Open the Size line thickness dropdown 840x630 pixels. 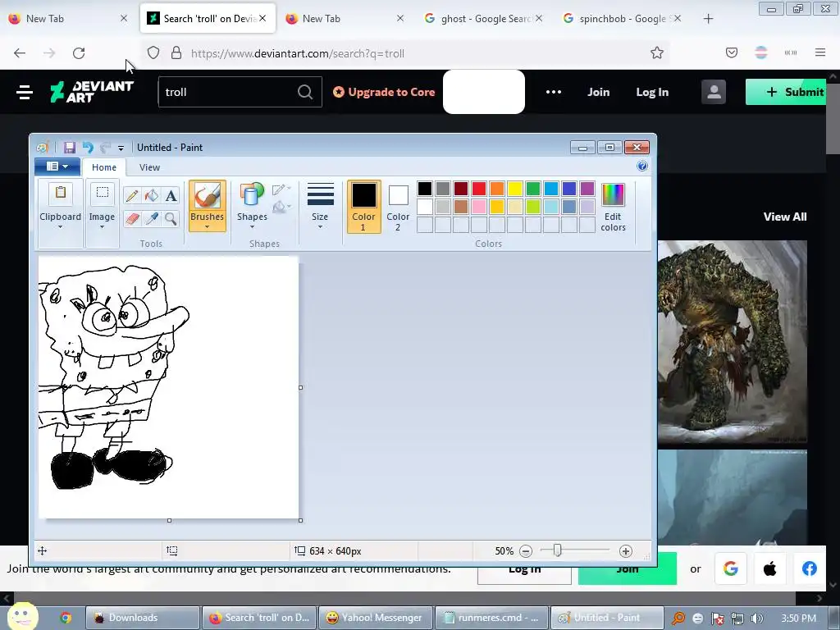[321, 206]
